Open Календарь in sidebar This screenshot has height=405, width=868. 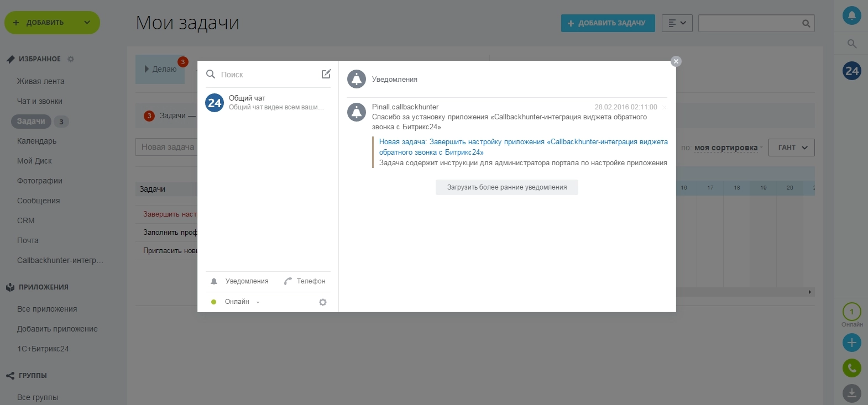point(36,141)
